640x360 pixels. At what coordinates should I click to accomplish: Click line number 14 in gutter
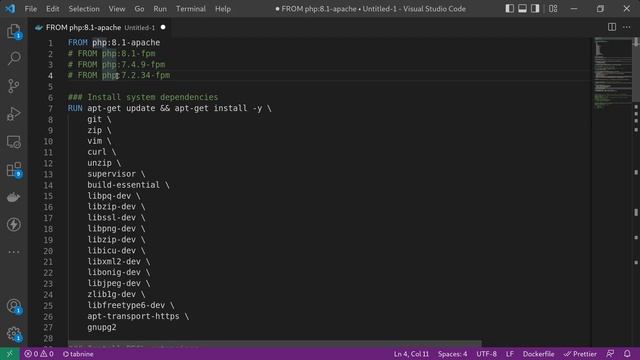tap(48, 185)
